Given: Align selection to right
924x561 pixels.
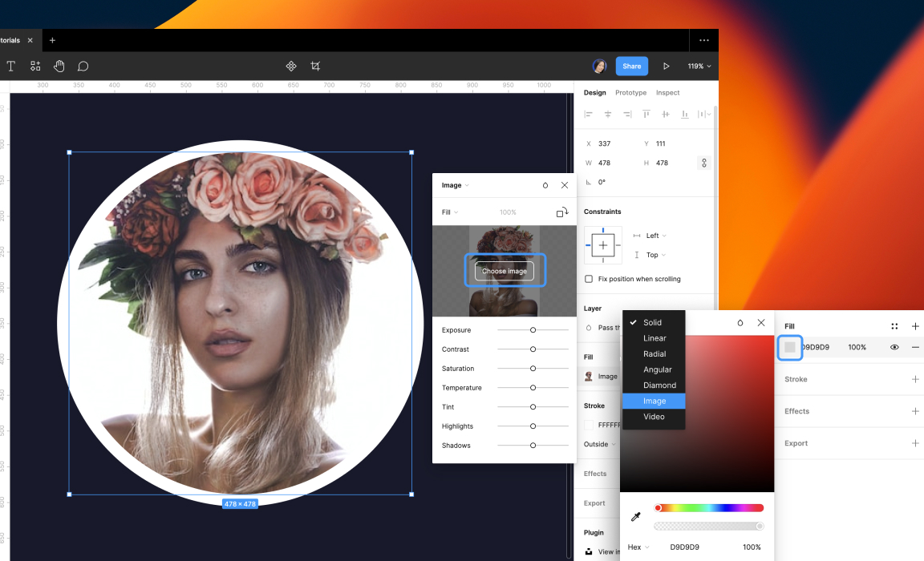Looking at the screenshot, I should pyautogui.click(x=627, y=114).
